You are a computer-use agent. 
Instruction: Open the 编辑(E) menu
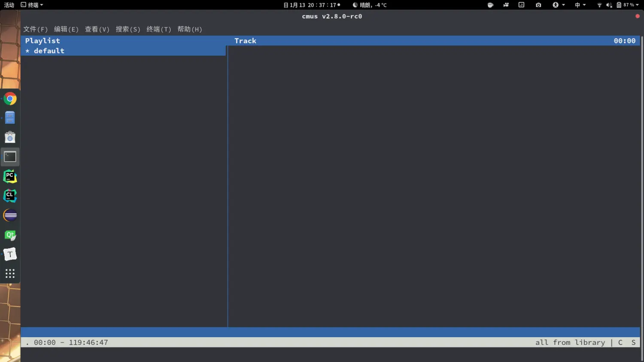(66, 29)
